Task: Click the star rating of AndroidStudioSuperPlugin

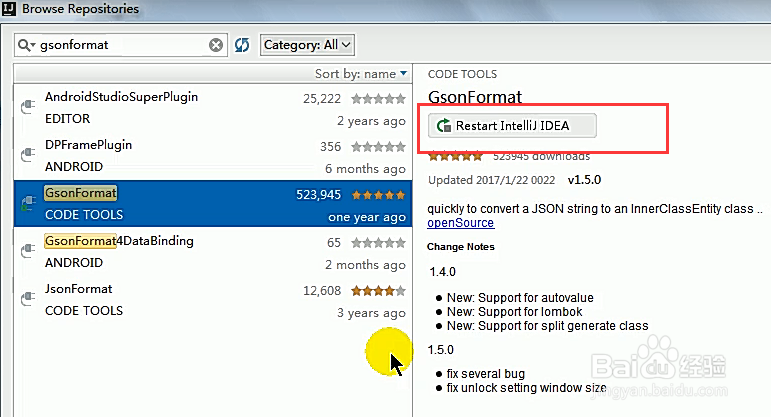Action: click(378, 99)
